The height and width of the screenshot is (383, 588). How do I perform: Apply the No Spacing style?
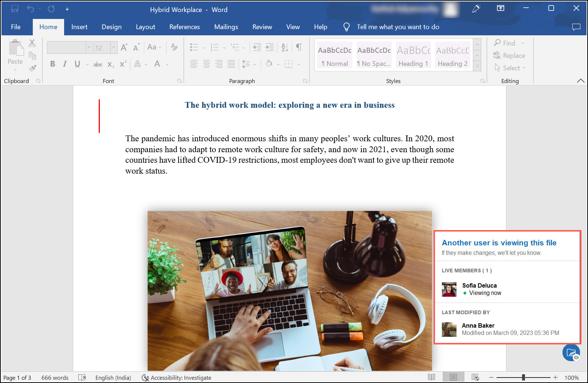(x=374, y=55)
